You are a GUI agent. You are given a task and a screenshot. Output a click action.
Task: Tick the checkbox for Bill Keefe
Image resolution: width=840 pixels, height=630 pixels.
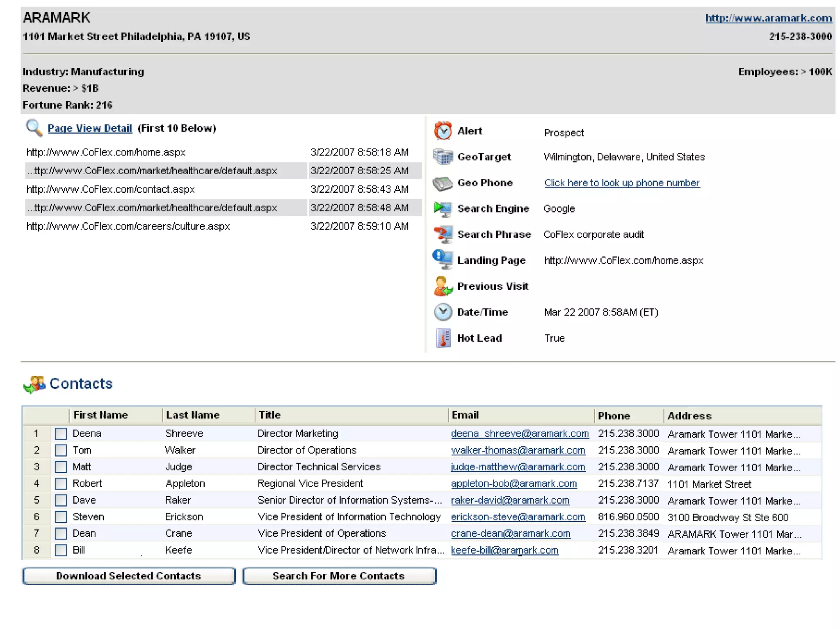(61, 550)
